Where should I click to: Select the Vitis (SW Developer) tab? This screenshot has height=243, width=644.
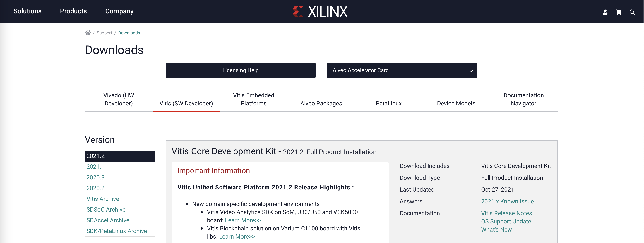point(186,103)
